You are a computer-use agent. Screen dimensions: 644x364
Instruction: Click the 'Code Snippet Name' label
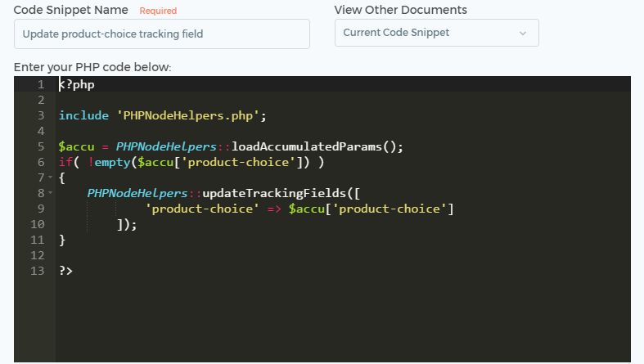tap(71, 10)
